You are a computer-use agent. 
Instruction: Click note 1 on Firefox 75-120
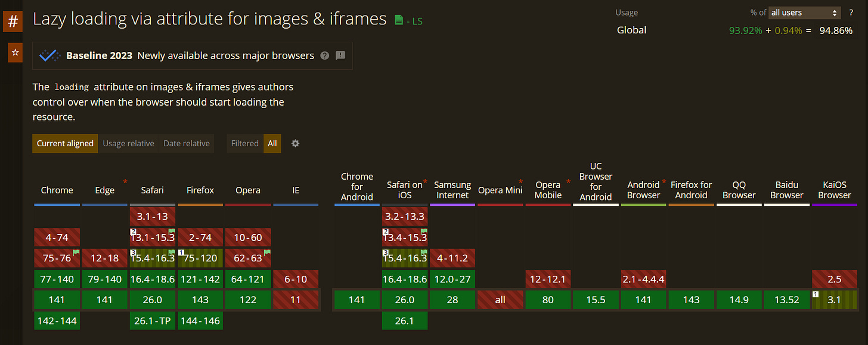click(x=181, y=253)
